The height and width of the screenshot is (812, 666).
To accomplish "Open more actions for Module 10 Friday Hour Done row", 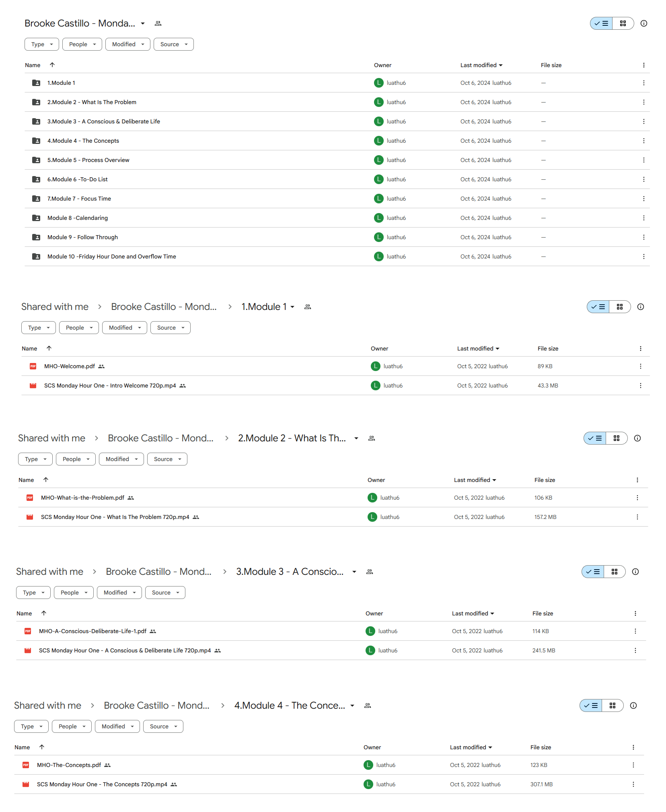I will pos(643,256).
